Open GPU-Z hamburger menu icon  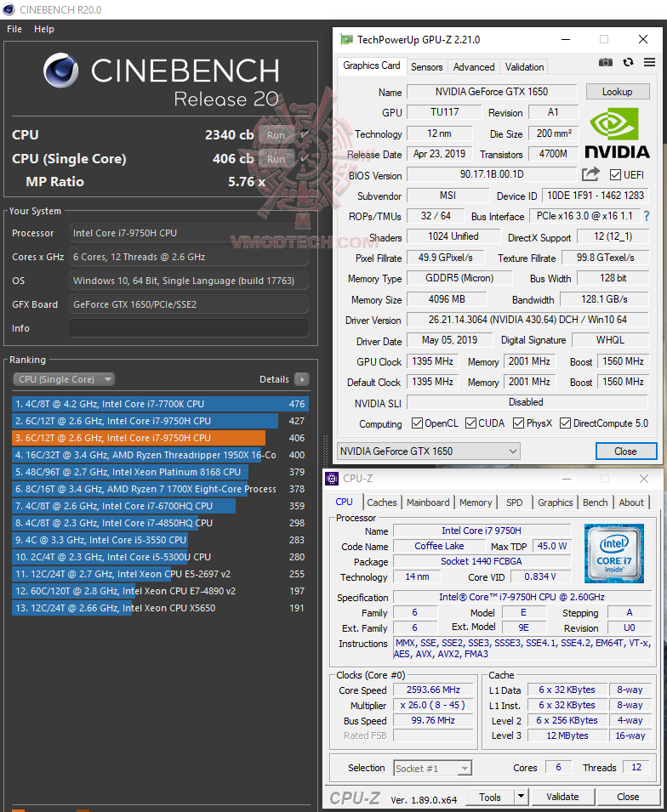[x=649, y=62]
